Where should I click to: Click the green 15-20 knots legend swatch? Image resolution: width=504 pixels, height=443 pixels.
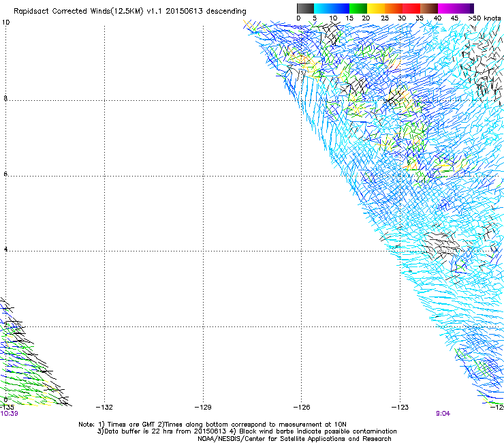point(358,8)
